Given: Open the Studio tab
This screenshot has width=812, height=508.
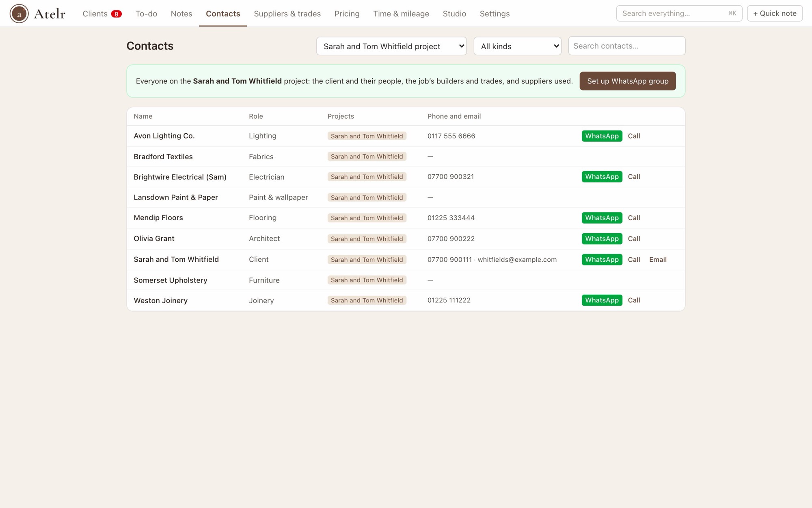Looking at the screenshot, I should 454,13.
